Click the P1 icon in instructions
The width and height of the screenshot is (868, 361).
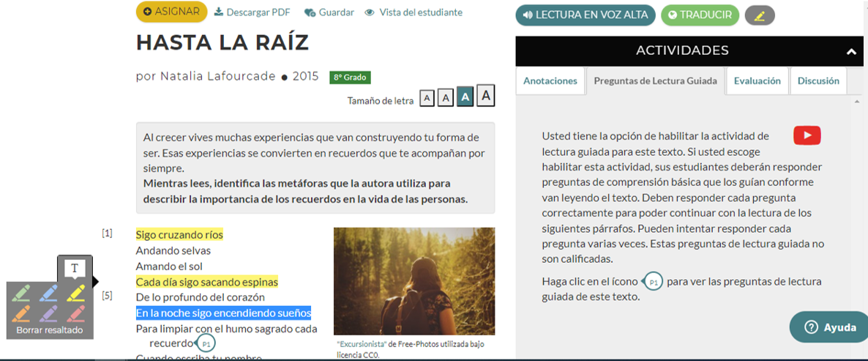(x=652, y=282)
